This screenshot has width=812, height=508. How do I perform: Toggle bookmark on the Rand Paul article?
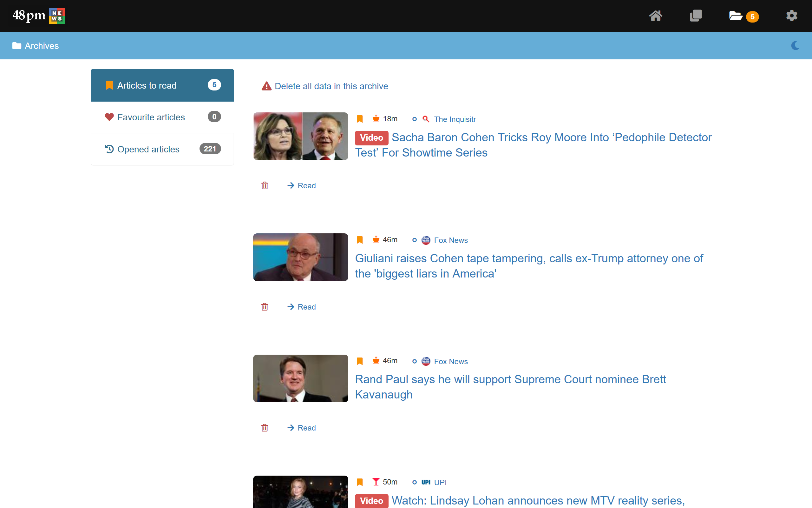(x=360, y=361)
